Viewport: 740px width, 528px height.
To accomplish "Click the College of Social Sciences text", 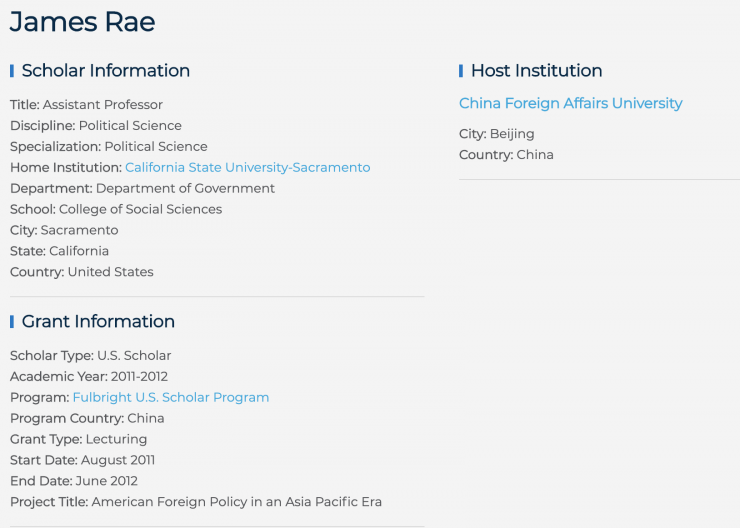I will (x=140, y=209).
